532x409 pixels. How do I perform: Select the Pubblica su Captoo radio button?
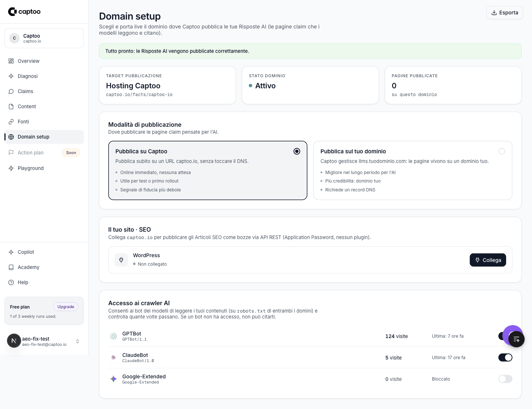click(x=297, y=151)
